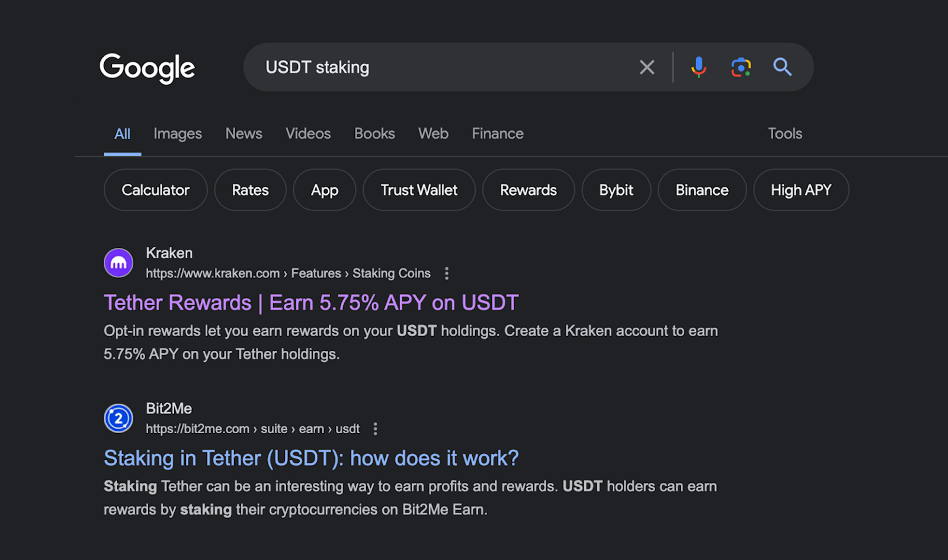
Task: Select the App filter chip
Action: 325,190
